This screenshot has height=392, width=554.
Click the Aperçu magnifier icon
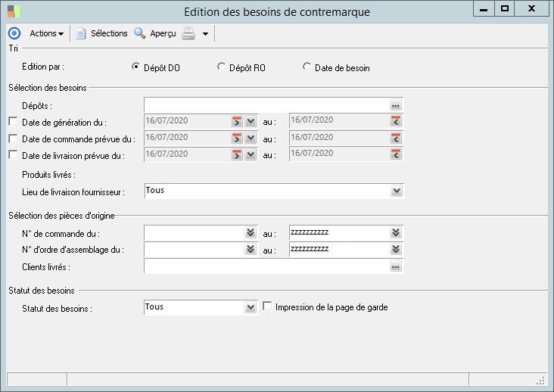(140, 33)
